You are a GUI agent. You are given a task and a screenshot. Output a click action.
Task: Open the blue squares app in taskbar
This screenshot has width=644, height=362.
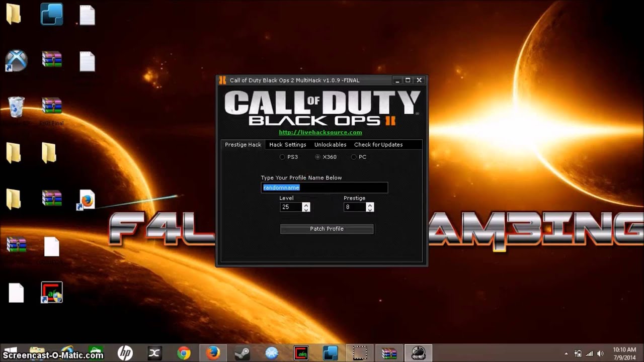pos(331,353)
